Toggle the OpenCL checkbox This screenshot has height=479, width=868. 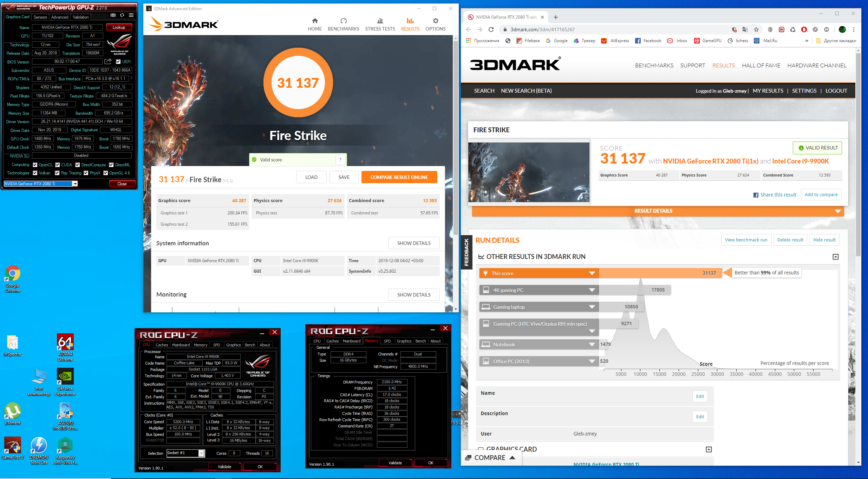point(35,165)
